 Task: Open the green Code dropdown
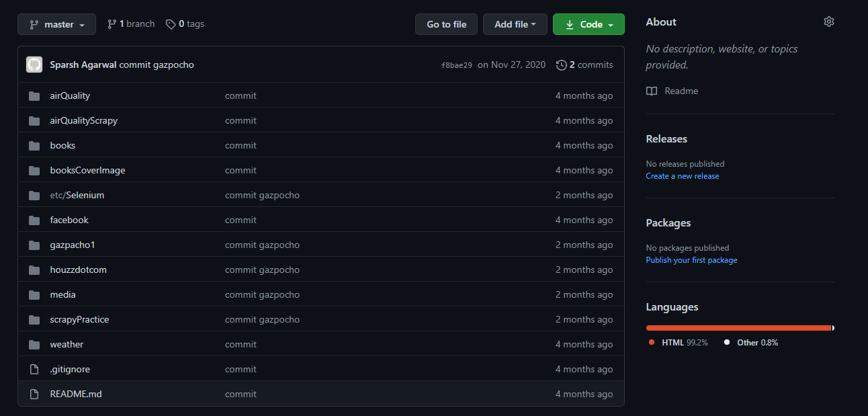click(589, 24)
